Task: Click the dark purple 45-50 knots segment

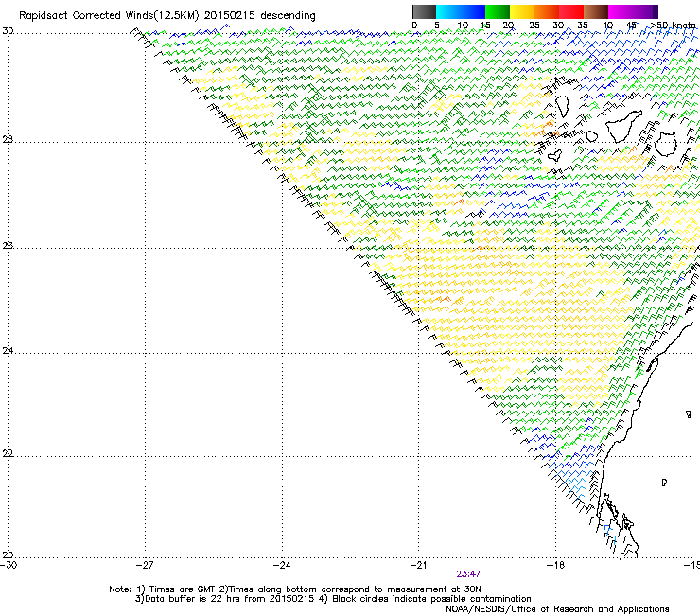Action: (x=645, y=11)
